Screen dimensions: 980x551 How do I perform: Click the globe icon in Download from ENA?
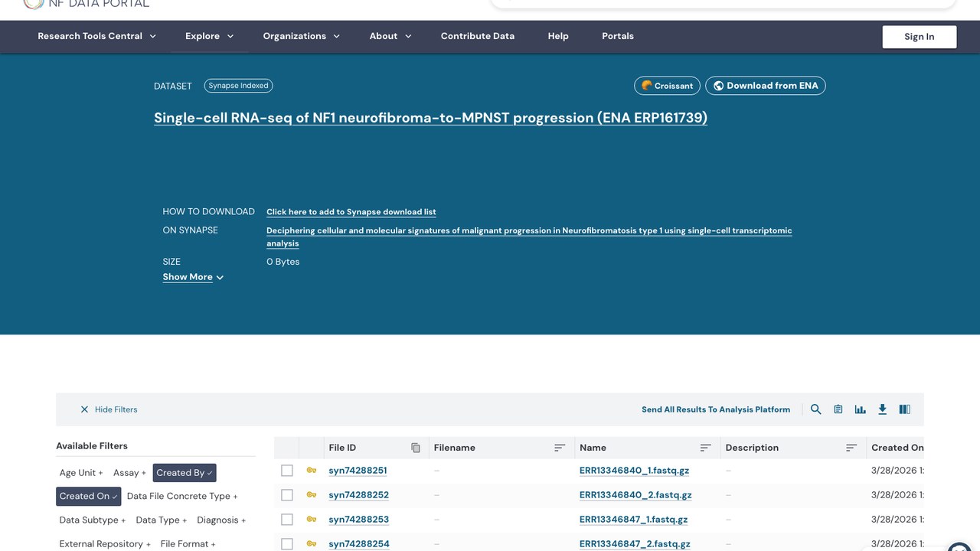(x=718, y=86)
